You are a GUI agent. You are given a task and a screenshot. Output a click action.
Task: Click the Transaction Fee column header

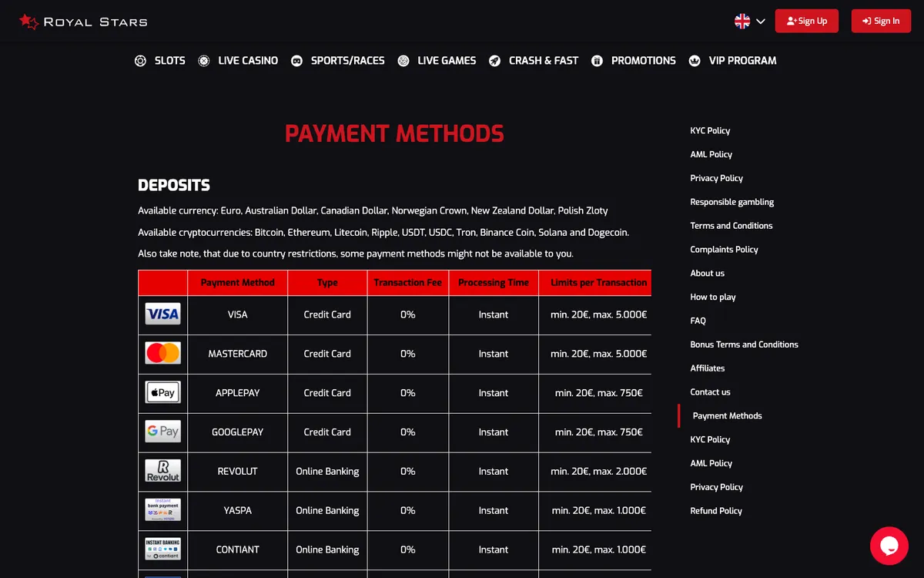pyautogui.click(x=407, y=283)
